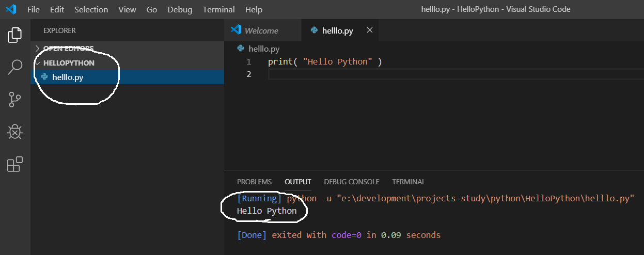Open the Debug view with bug icon
The width and height of the screenshot is (644, 255).
click(x=15, y=132)
